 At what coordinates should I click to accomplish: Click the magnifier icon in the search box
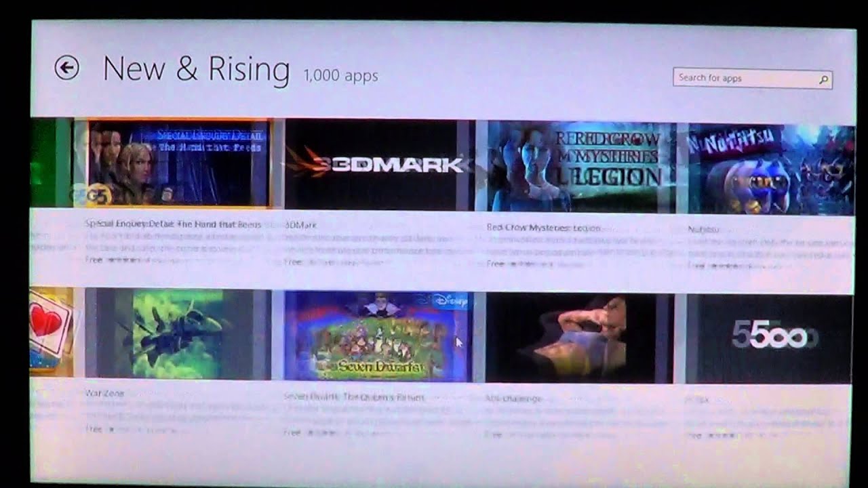pos(823,79)
